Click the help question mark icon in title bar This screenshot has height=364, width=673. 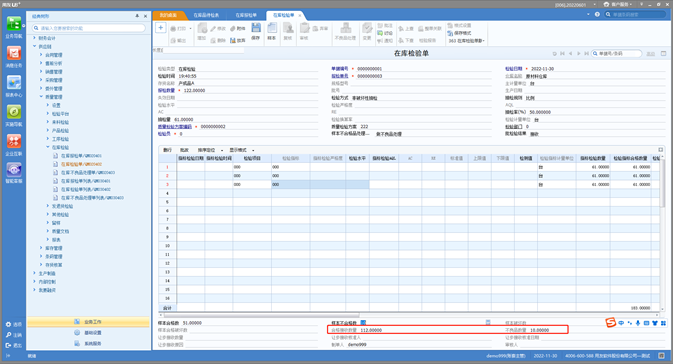[x=597, y=14]
